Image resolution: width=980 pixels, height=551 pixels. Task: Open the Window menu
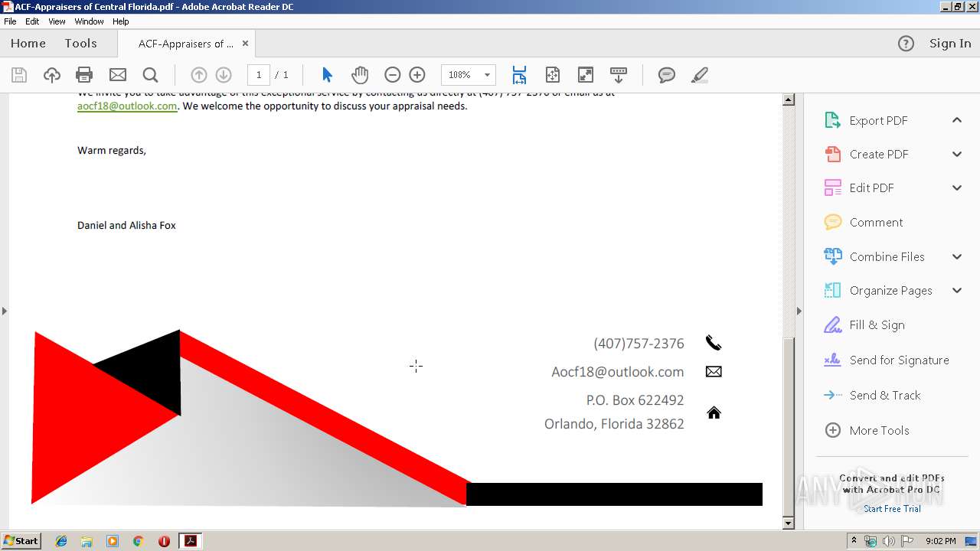[x=89, y=21]
